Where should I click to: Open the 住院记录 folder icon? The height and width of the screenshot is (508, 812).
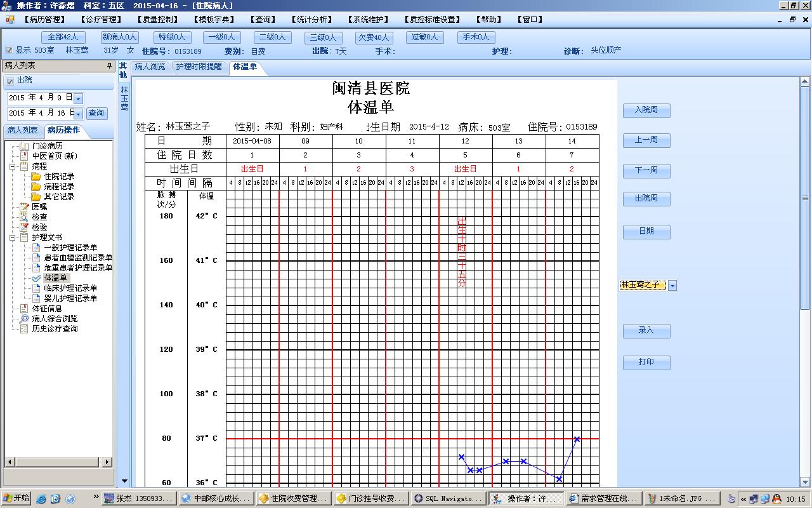pos(36,177)
